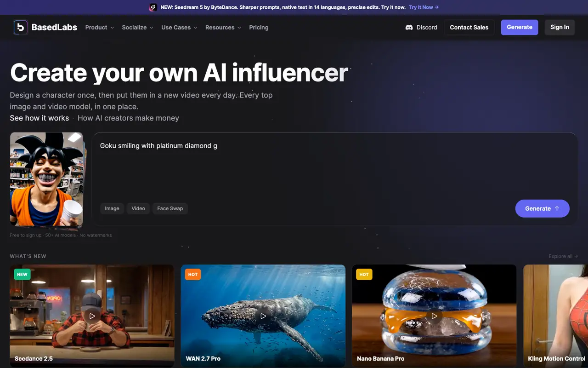Expand the Resources dropdown menu
This screenshot has width=588, height=368.
click(x=223, y=28)
